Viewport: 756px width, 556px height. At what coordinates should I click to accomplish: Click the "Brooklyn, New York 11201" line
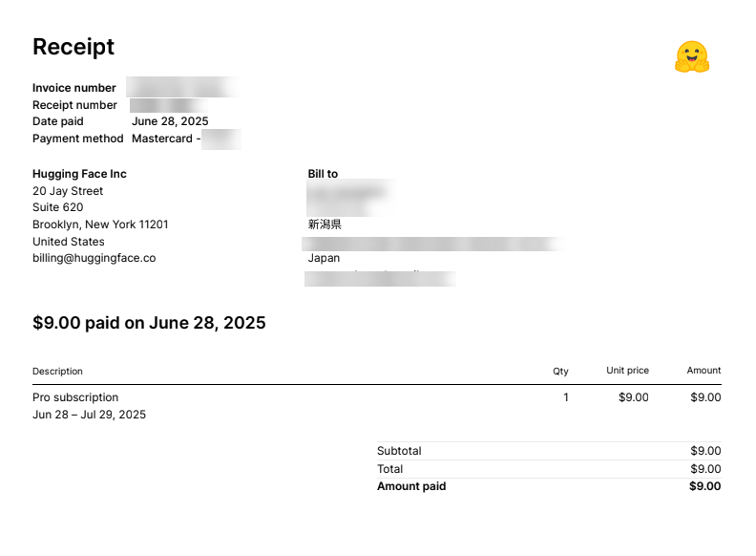pyautogui.click(x=100, y=225)
